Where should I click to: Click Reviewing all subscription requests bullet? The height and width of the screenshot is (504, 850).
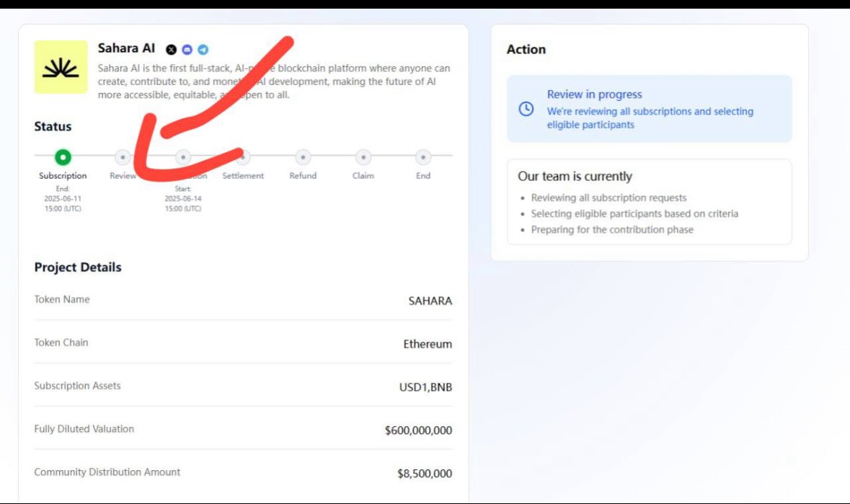[x=608, y=198]
